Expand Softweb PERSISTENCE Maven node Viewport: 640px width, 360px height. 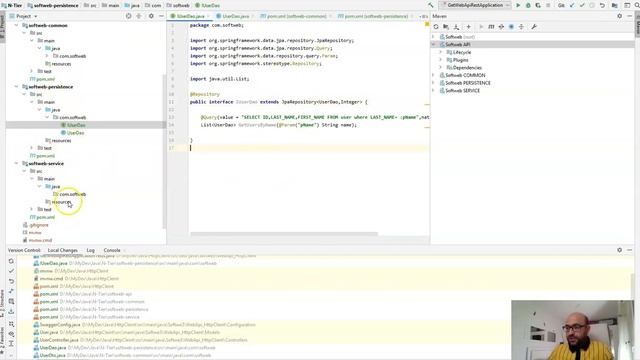[433, 83]
